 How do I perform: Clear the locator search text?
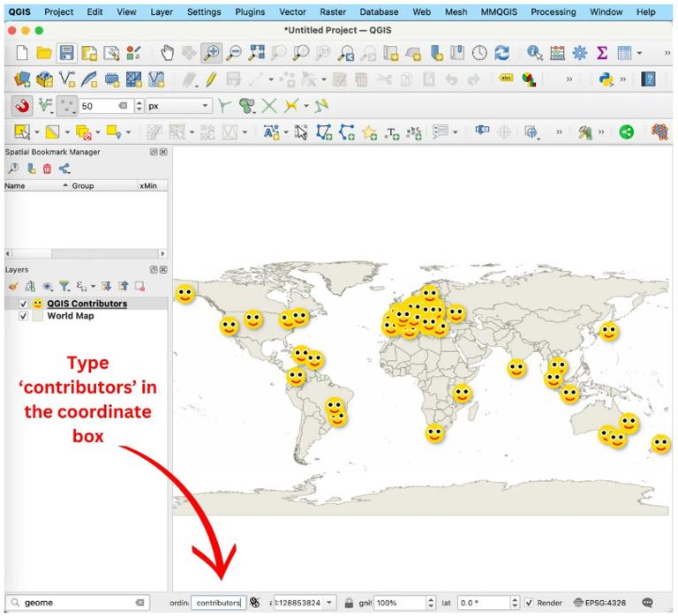139,602
